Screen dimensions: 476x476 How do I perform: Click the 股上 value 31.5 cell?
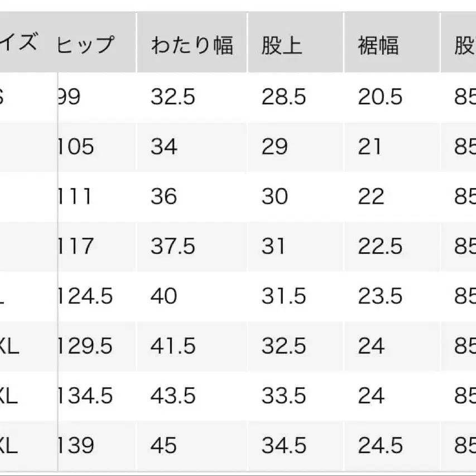pyautogui.click(x=284, y=296)
